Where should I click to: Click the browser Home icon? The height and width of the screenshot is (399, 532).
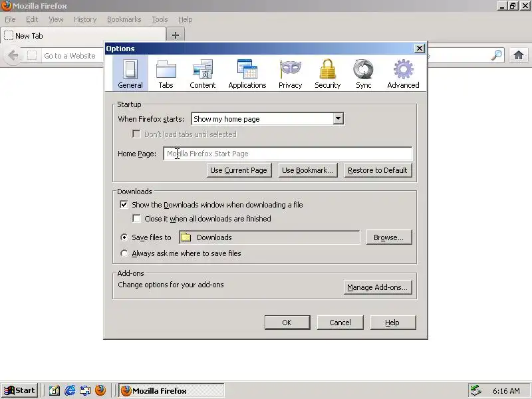pos(519,55)
